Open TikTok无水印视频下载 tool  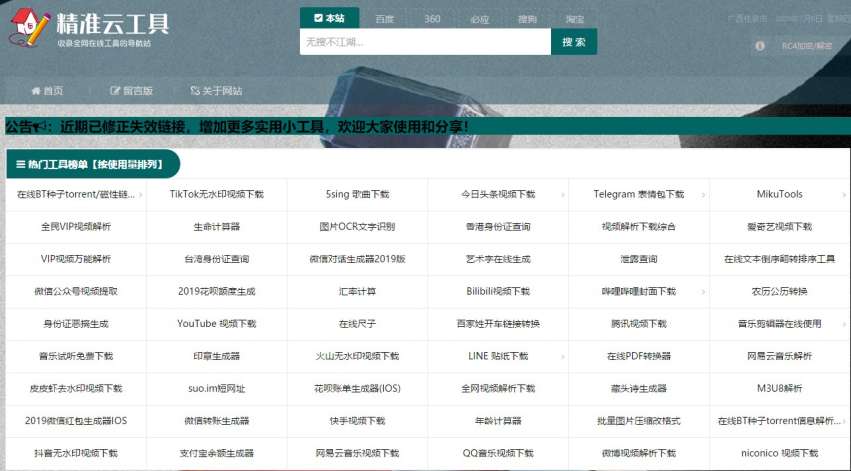click(217, 194)
